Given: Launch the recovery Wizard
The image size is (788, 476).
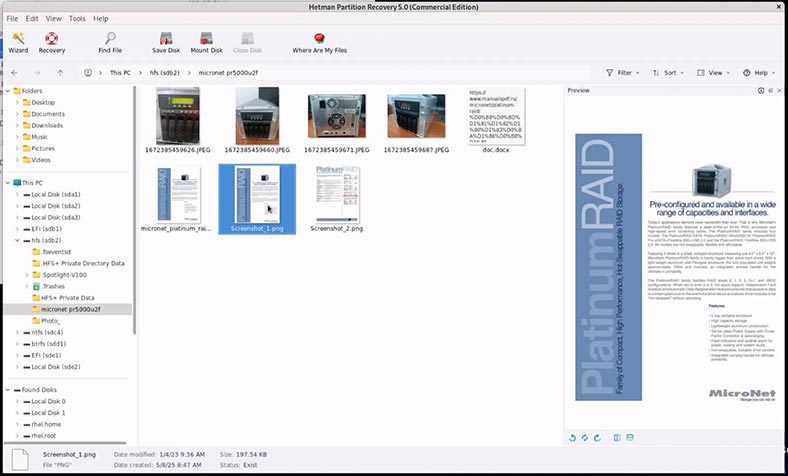Looking at the screenshot, I should (x=18, y=42).
